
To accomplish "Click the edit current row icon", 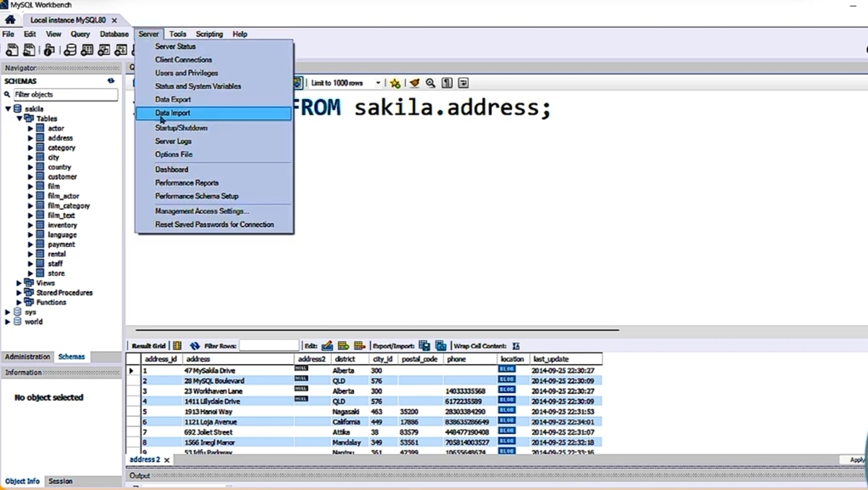I will click(327, 346).
